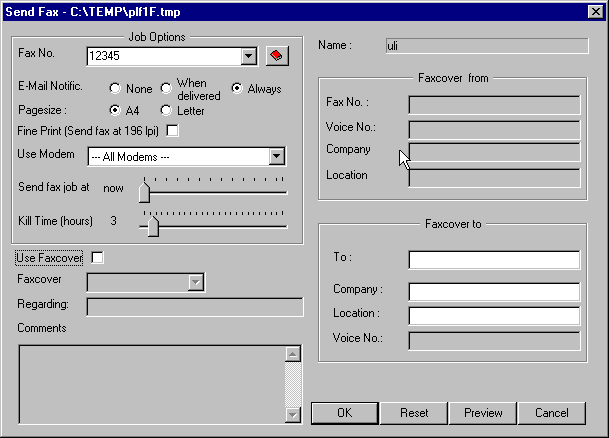Click the Name field showing uli

pyautogui.click(x=487, y=46)
